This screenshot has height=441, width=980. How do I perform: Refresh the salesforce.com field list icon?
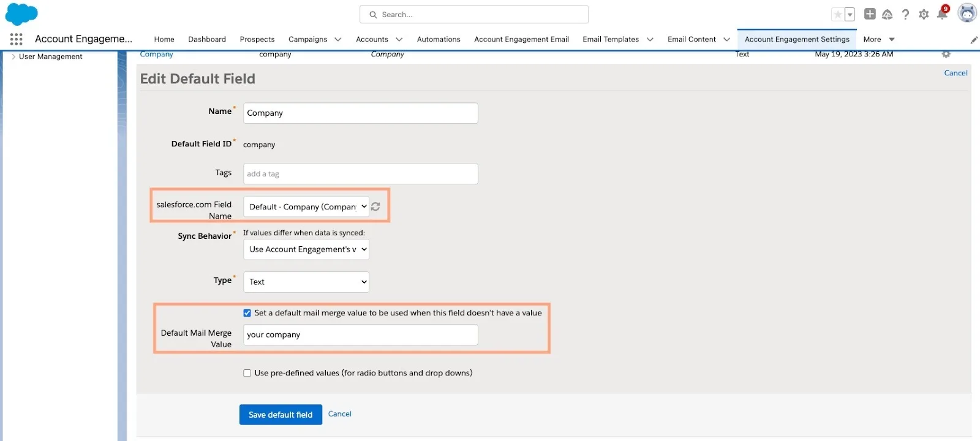click(x=375, y=207)
